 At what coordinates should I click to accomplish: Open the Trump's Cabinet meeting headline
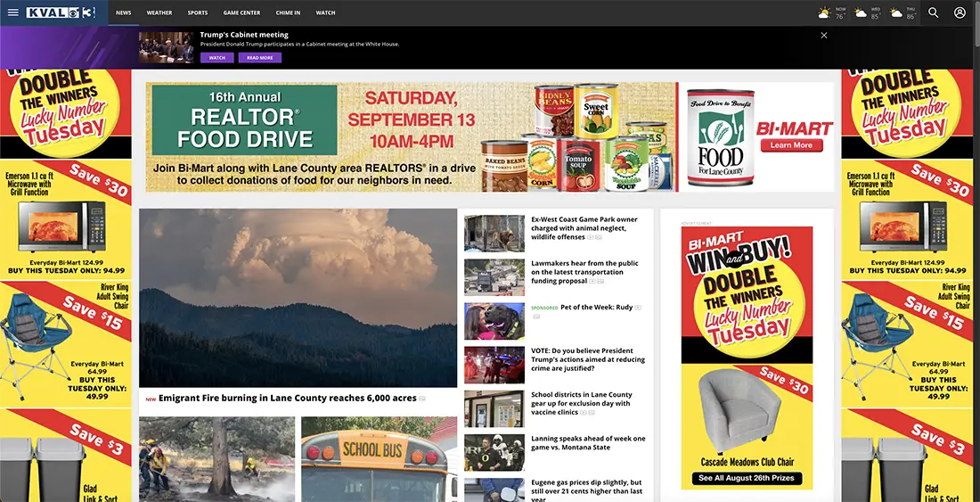[244, 35]
